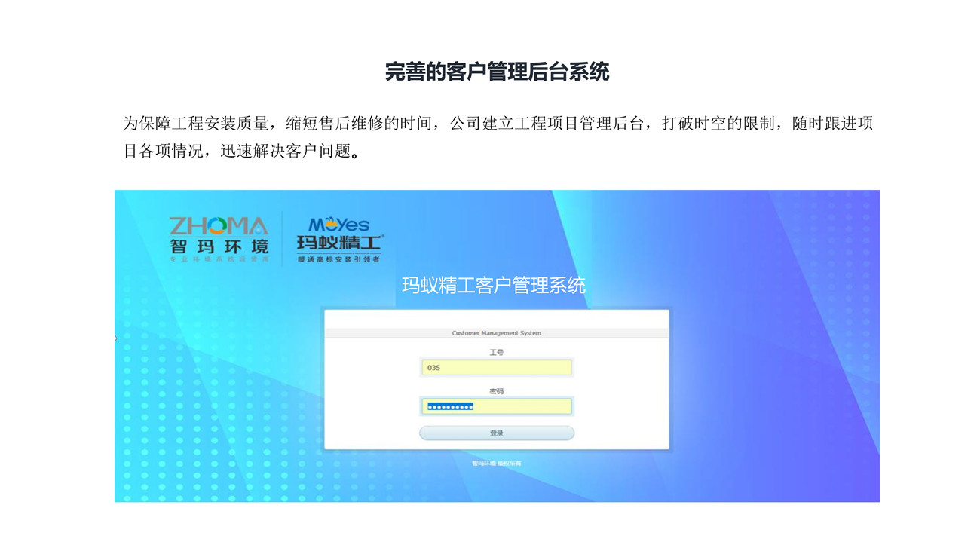Image resolution: width=980 pixels, height=551 pixels.
Task: Click the paragraph starting 为保障工程安装质量
Action: pos(498,137)
